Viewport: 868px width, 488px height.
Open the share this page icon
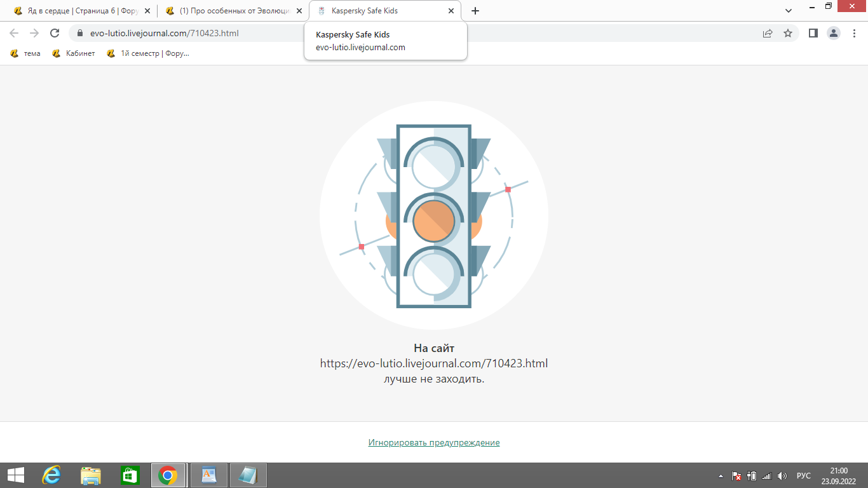[768, 33]
